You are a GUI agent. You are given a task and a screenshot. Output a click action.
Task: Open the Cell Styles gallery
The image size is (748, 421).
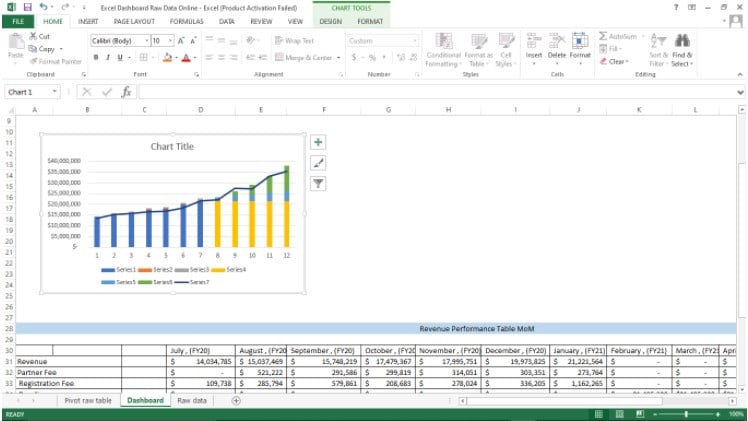pos(506,50)
